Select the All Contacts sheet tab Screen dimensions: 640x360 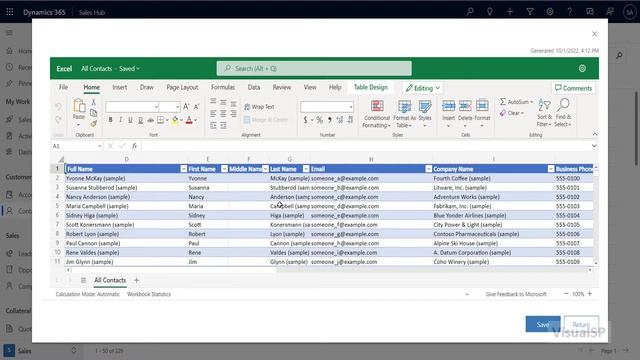click(110, 280)
